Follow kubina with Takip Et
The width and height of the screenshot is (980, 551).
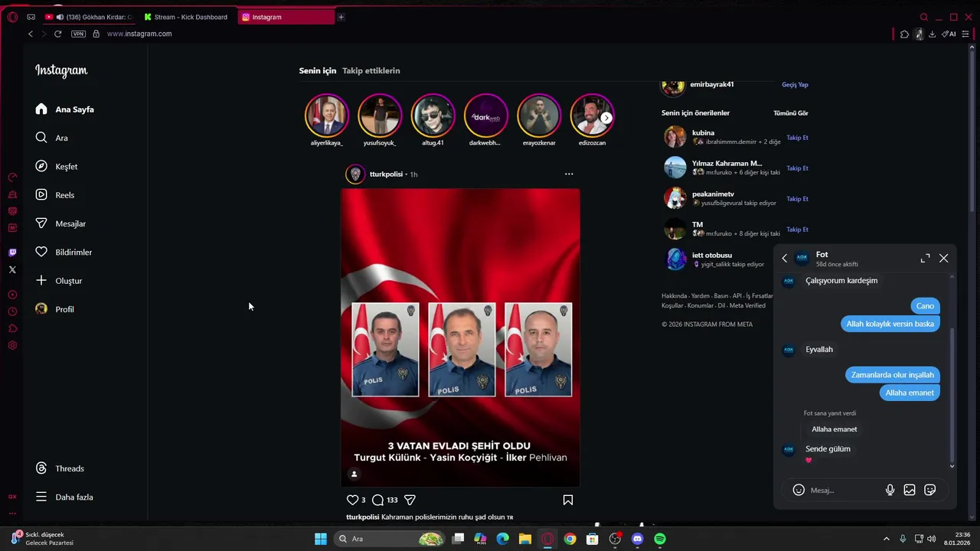797,138
